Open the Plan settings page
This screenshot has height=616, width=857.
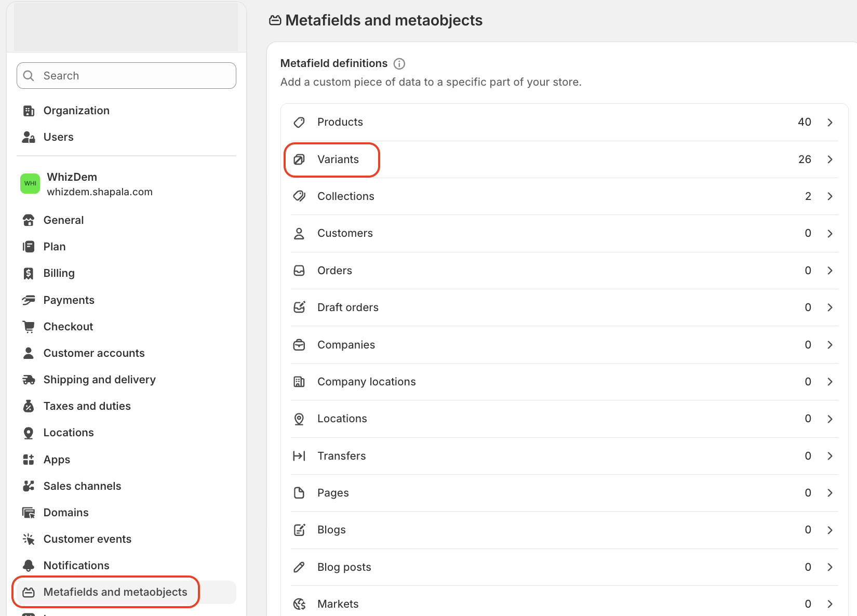pos(126,247)
